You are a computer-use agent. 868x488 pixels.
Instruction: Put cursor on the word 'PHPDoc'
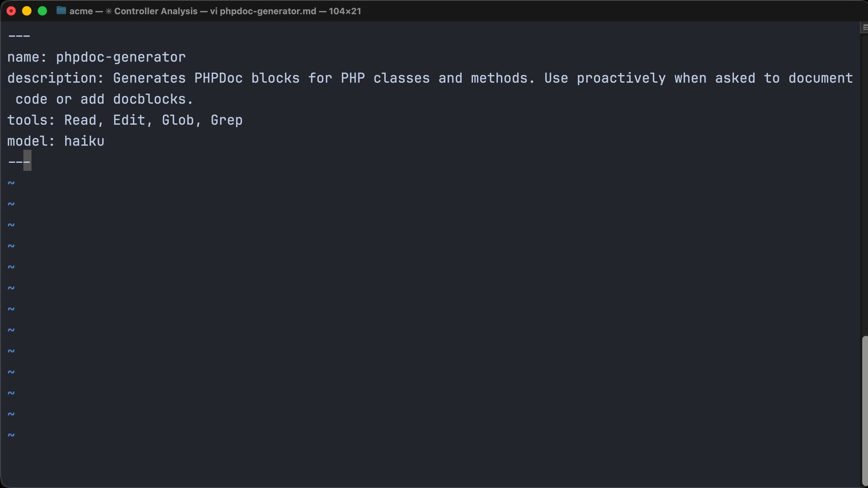pyautogui.click(x=218, y=78)
